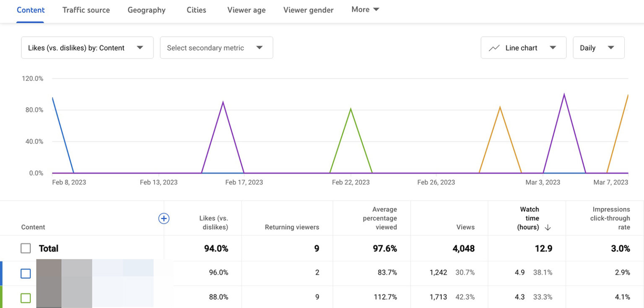Check the second video's row checkbox
Image resolution: width=644 pixels, height=308 pixels.
click(26, 298)
